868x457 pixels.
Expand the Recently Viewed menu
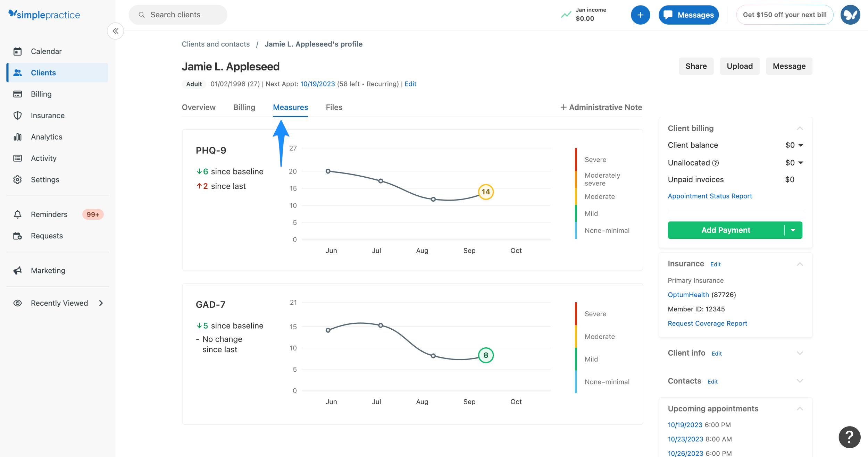click(x=101, y=303)
